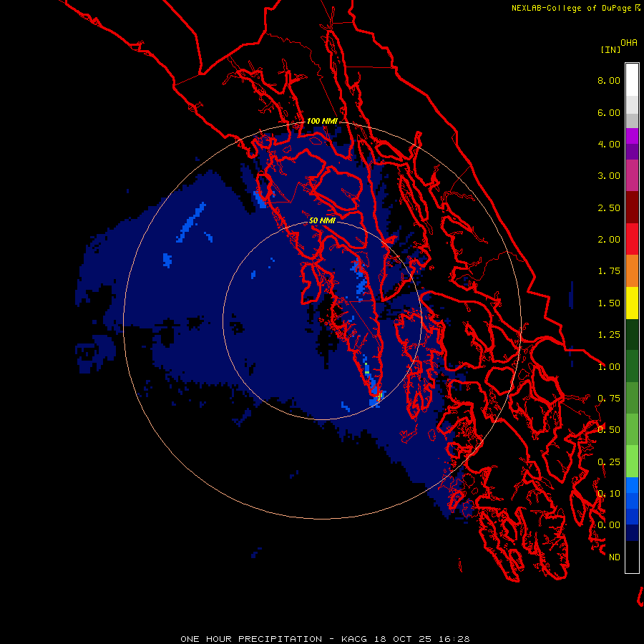Click the 1.25 legend value
Image resolution: width=644 pixels, height=644 pixels.
tap(609, 335)
